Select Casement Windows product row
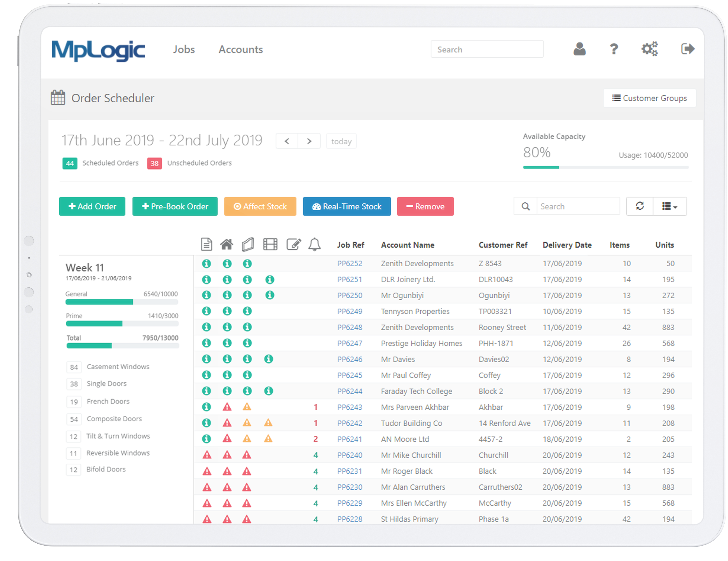 108,367
